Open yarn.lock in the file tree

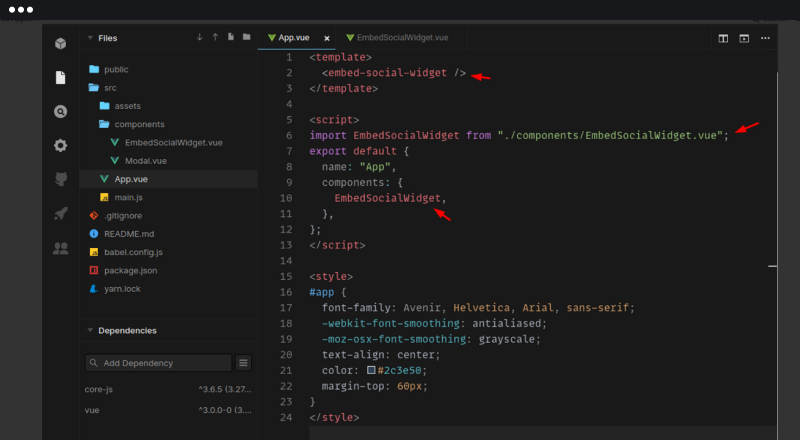[x=168, y=288]
